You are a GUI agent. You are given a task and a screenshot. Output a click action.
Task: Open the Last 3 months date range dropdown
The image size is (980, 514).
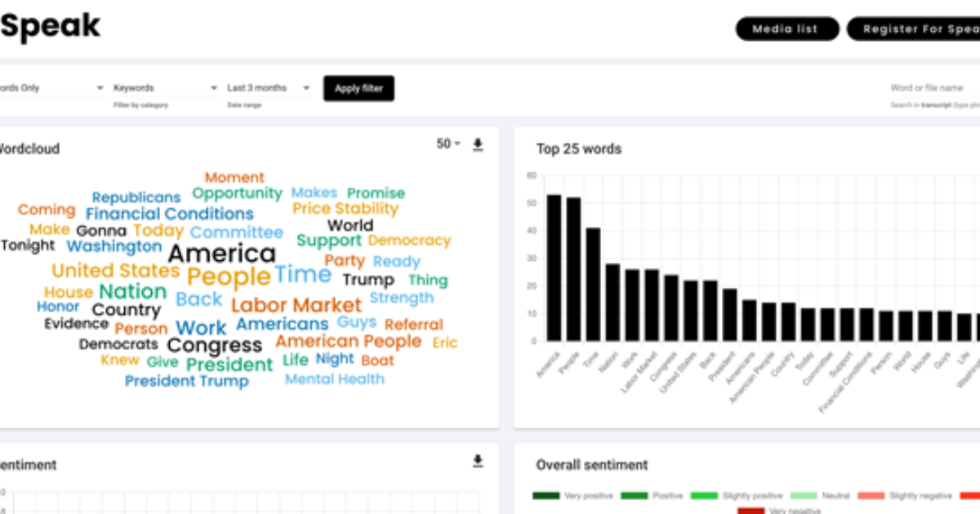pos(269,88)
